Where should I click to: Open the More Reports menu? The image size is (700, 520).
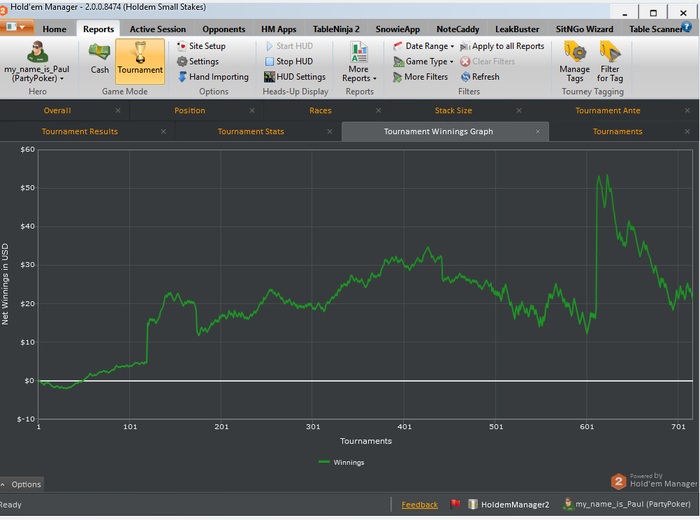tap(359, 62)
